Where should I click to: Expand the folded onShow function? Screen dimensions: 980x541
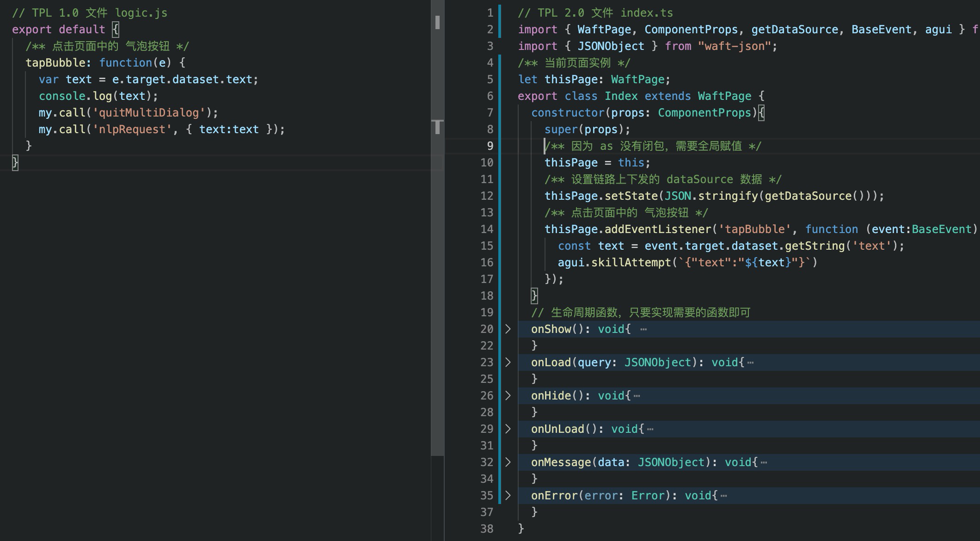508,329
